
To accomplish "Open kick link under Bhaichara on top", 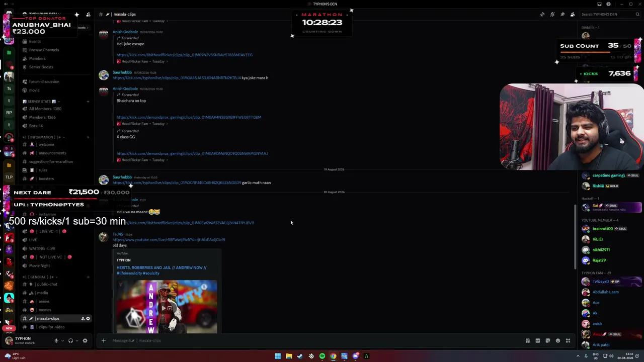I will tap(189, 117).
